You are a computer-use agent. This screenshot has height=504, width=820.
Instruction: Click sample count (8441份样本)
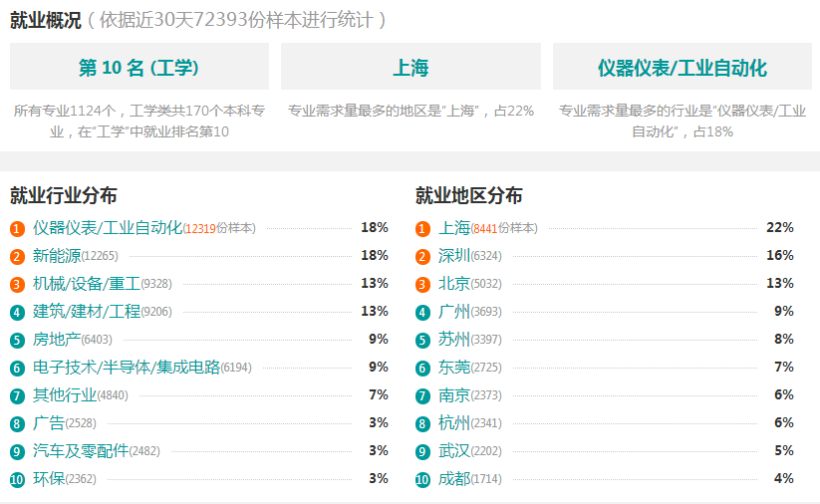504,228
